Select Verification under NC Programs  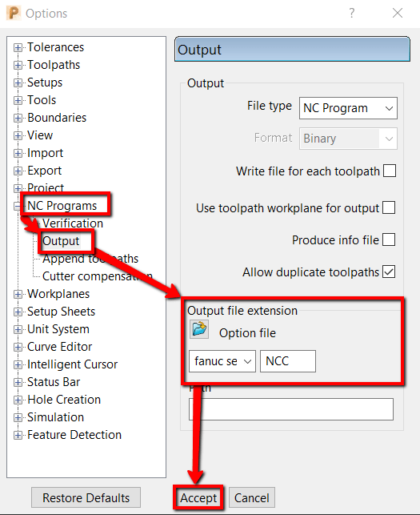(73, 223)
